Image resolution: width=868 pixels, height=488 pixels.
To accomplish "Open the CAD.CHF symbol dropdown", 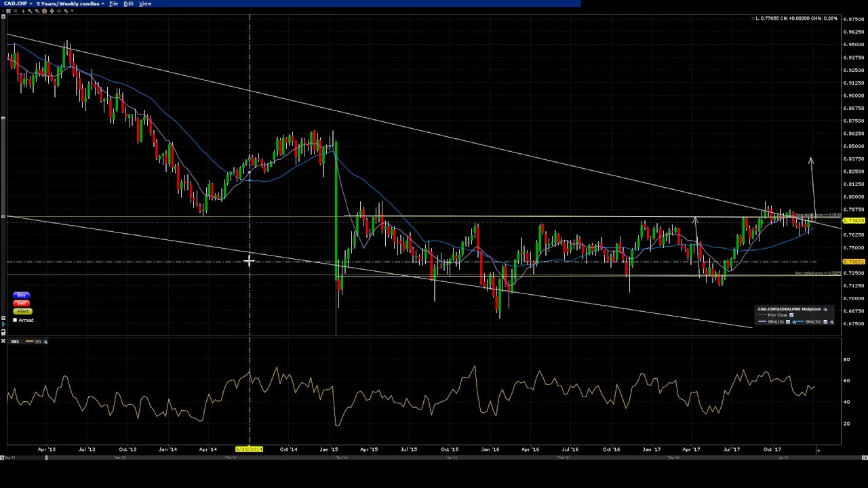I will pos(18,3).
